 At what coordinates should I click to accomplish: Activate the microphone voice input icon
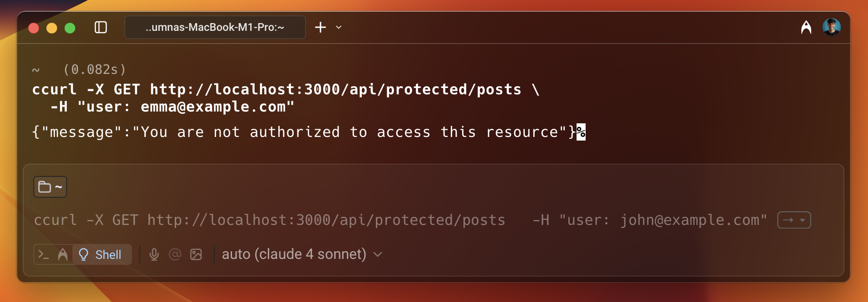[x=154, y=254]
